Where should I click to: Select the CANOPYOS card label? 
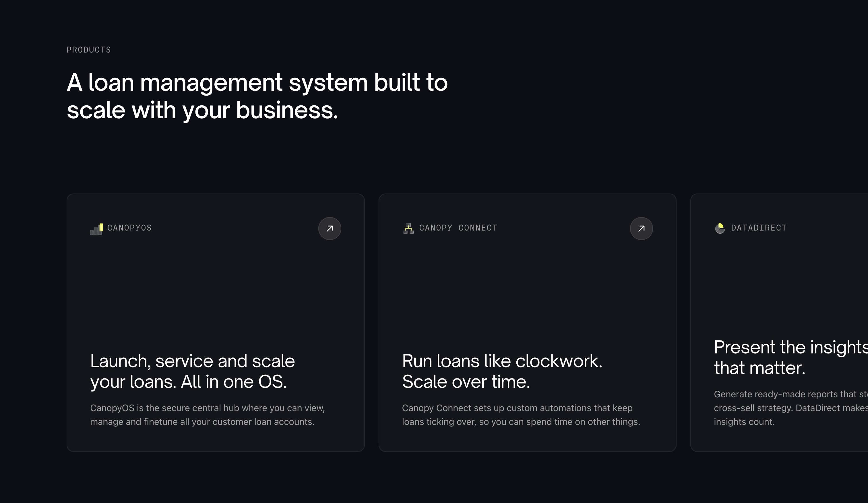tap(129, 228)
